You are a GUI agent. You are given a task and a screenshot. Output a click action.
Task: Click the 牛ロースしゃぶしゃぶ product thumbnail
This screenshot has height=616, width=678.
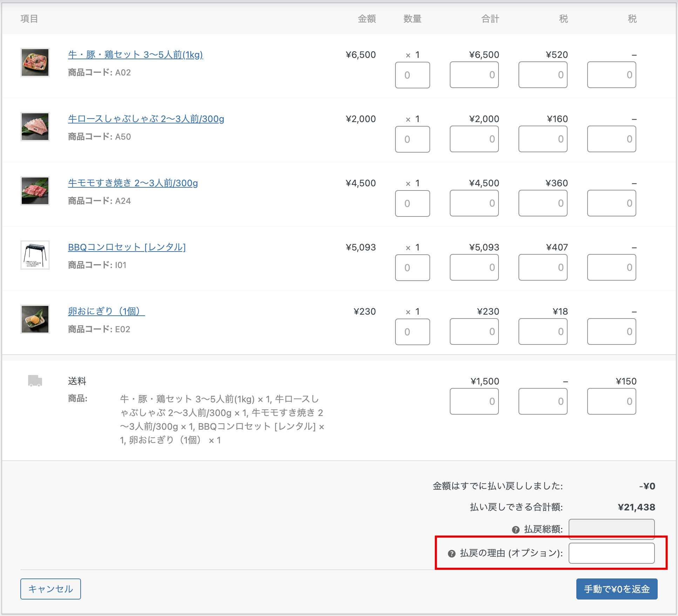[x=35, y=127]
